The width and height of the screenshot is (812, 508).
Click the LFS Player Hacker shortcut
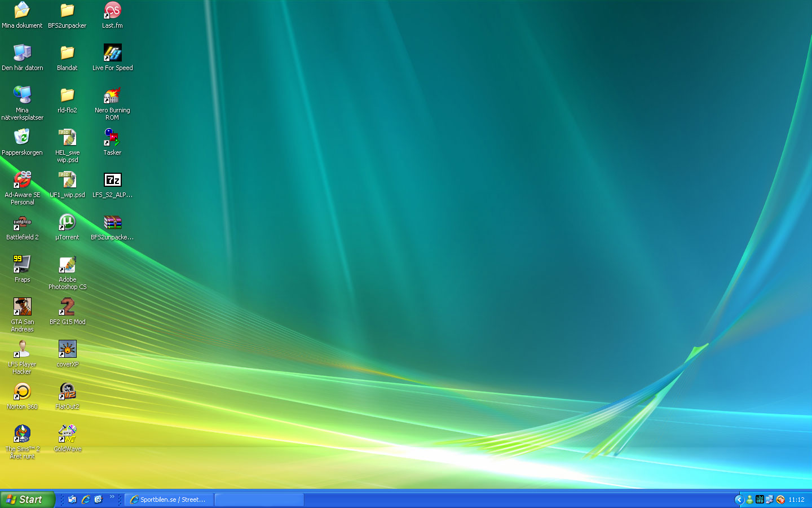click(22, 357)
